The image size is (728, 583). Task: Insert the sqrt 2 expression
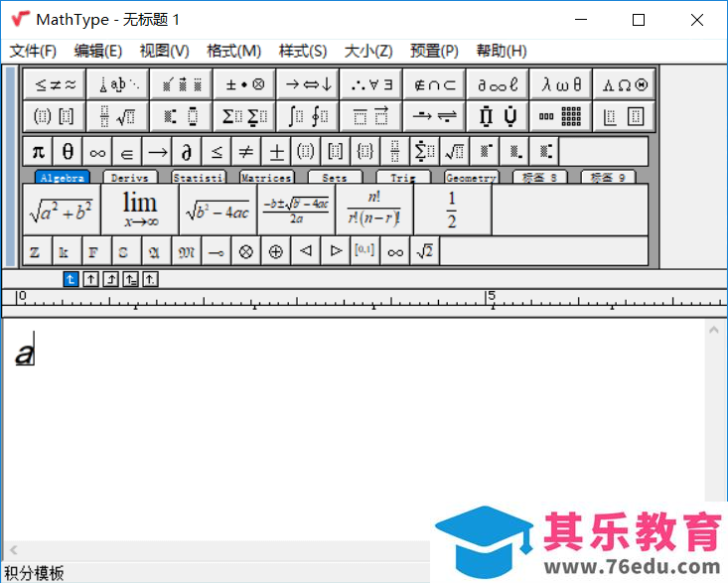click(x=424, y=251)
